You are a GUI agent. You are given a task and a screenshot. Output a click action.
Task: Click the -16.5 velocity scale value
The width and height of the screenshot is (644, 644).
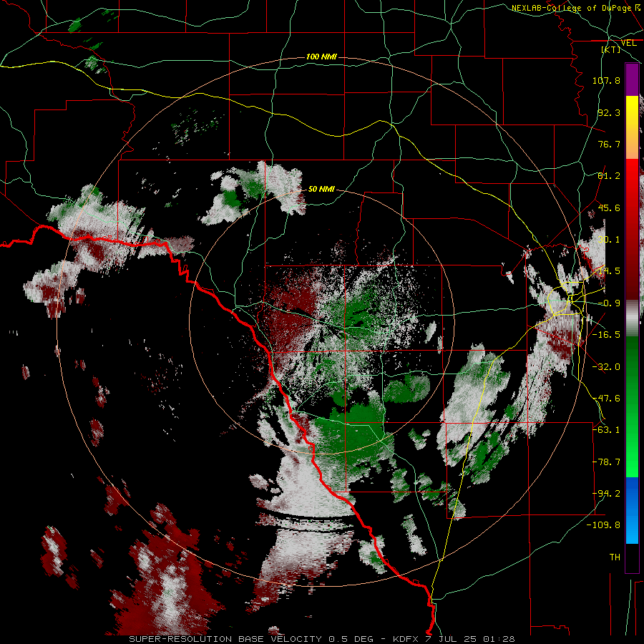606,335
